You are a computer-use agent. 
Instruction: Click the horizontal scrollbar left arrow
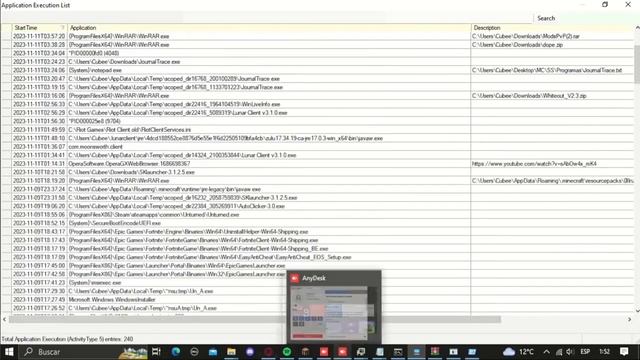point(4,320)
